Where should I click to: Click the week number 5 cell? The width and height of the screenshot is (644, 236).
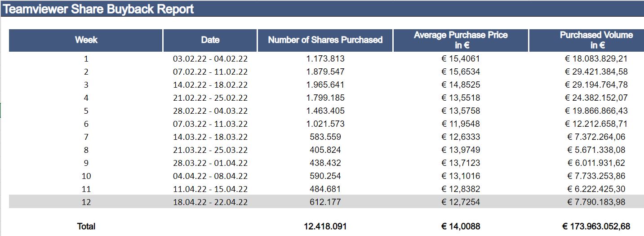pyautogui.click(x=86, y=111)
